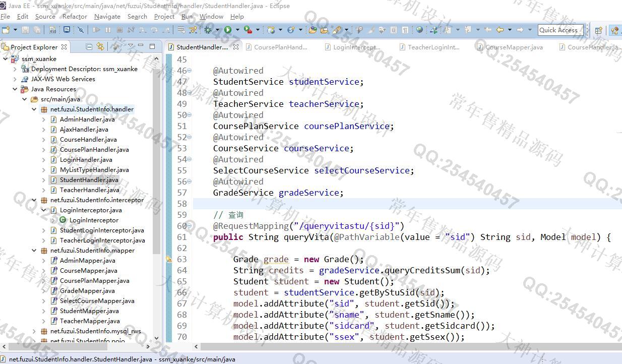The height and width of the screenshot is (364, 622).
Task: Click the Last Edit Location arrow icon
Action: (x=487, y=30)
